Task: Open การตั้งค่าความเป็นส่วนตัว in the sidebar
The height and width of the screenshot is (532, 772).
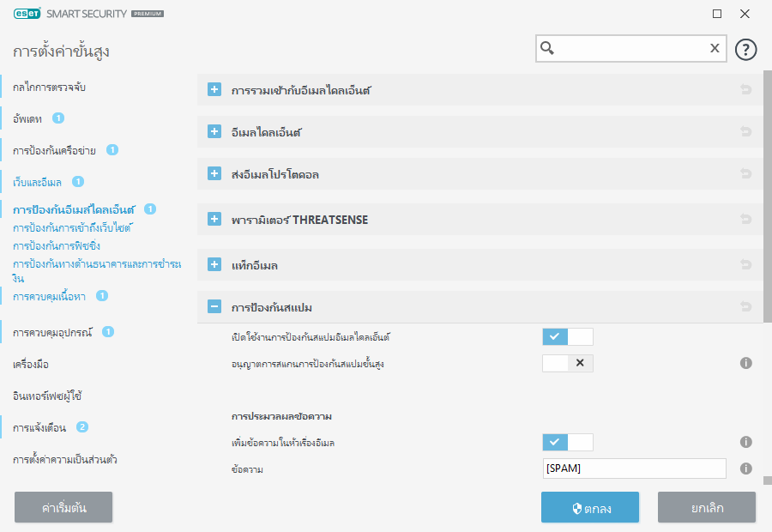Action: pos(65,460)
